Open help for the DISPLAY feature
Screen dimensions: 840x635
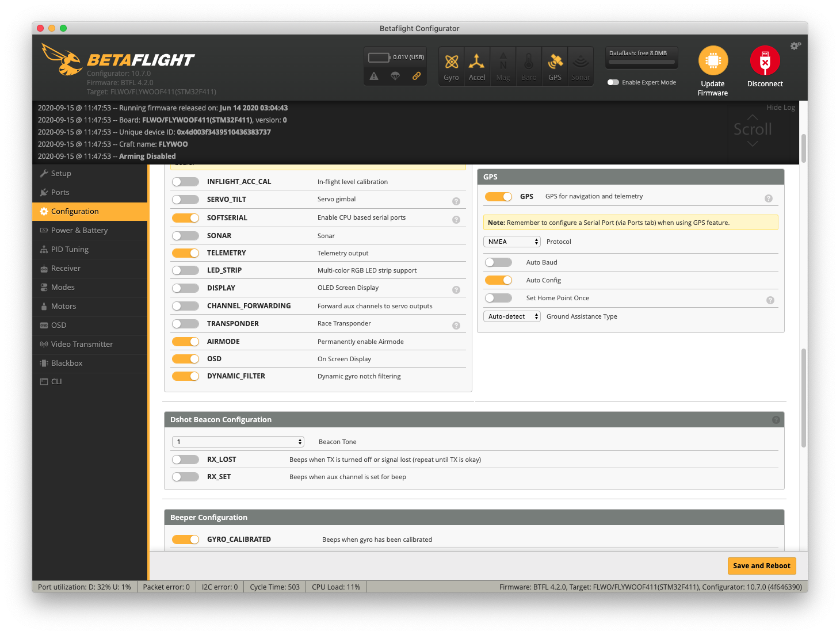click(456, 290)
